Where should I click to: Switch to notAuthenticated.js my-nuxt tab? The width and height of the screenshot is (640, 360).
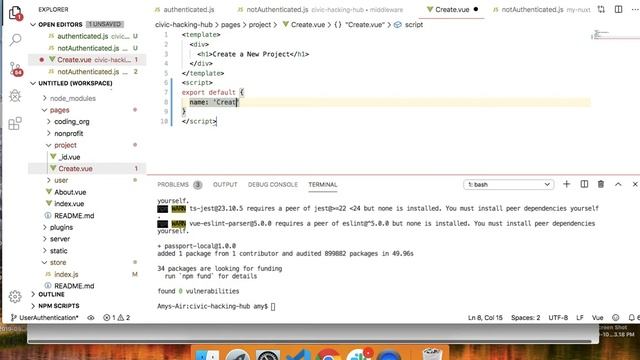click(541, 9)
